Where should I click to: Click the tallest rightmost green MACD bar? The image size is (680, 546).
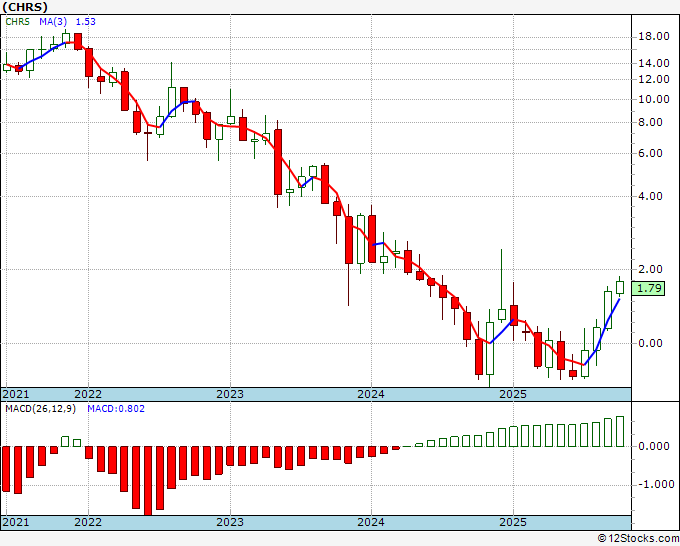click(620, 432)
